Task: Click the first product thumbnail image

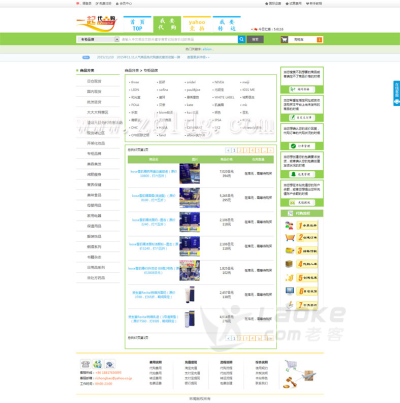Action: pyautogui.click(x=190, y=174)
